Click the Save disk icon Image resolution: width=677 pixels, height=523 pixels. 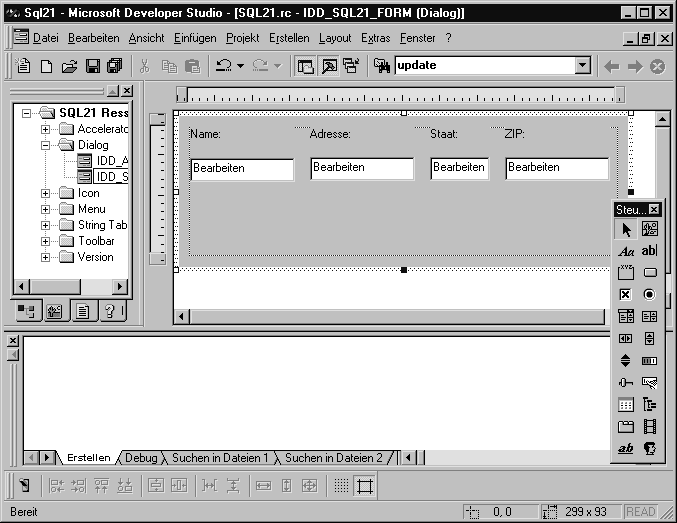[x=92, y=66]
